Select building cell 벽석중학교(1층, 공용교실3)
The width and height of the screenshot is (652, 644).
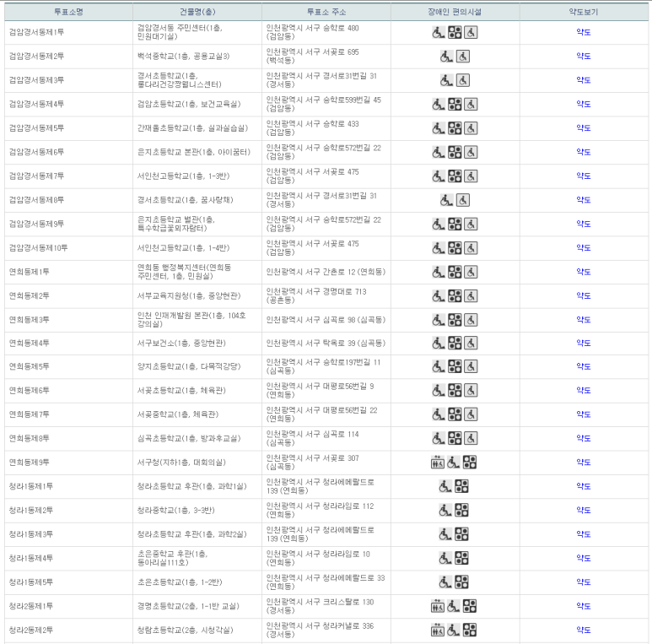click(x=183, y=57)
